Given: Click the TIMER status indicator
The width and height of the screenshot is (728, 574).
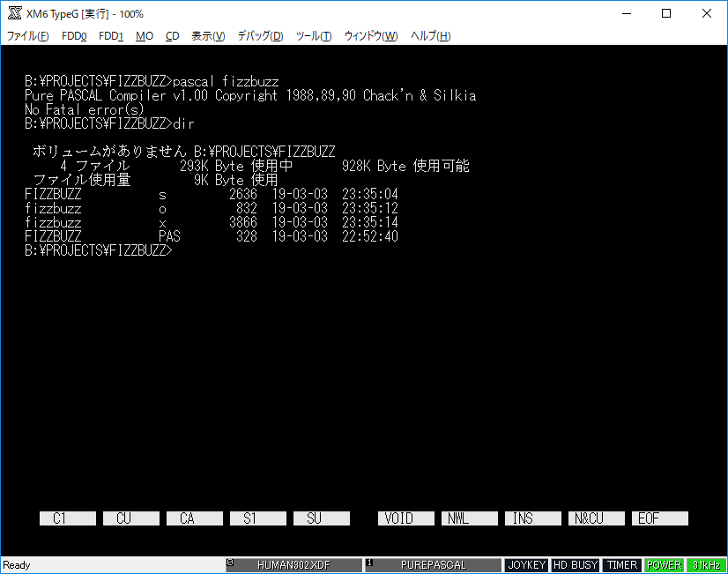Looking at the screenshot, I should 622,565.
